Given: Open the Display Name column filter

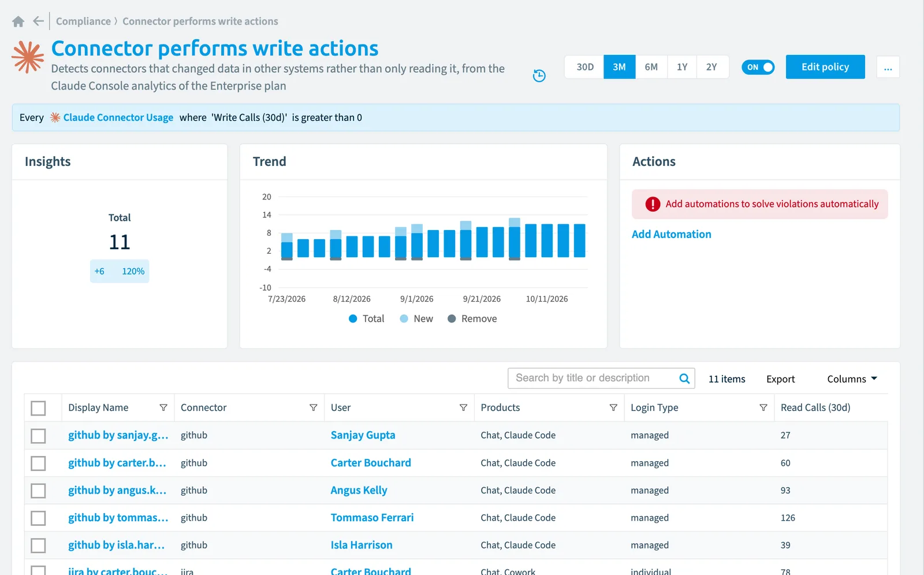Looking at the screenshot, I should [163, 407].
